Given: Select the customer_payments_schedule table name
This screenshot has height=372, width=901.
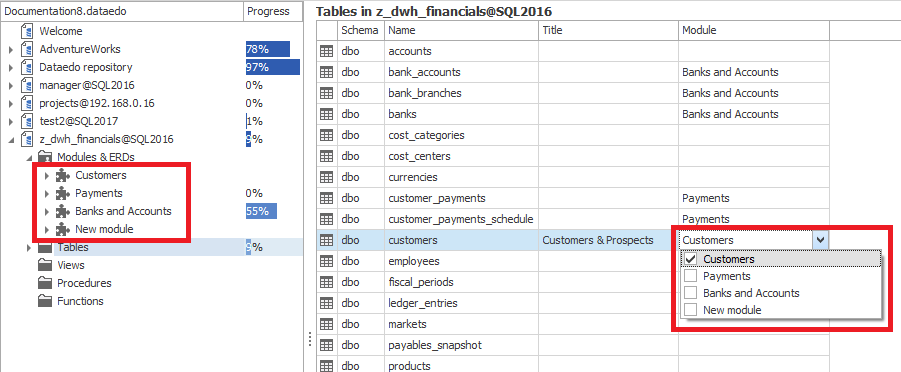Looking at the screenshot, I should tap(461, 219).
